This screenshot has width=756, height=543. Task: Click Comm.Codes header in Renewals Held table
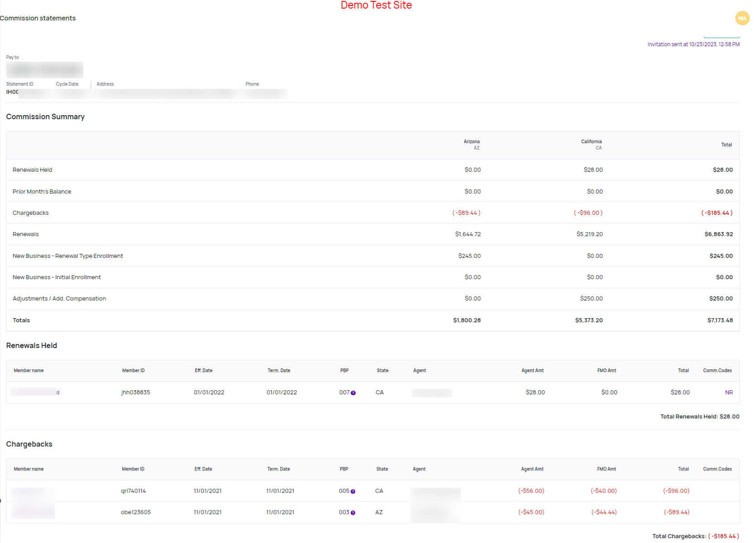pos(717,371)
